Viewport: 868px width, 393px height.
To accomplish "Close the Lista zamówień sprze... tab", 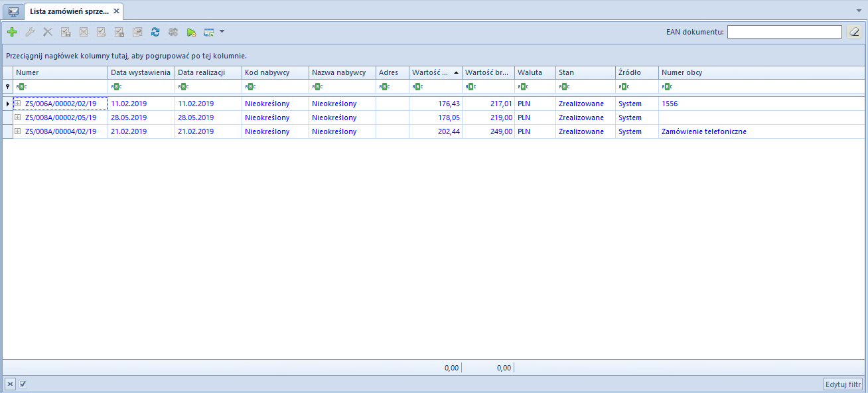I will click(x=116, y=11).
